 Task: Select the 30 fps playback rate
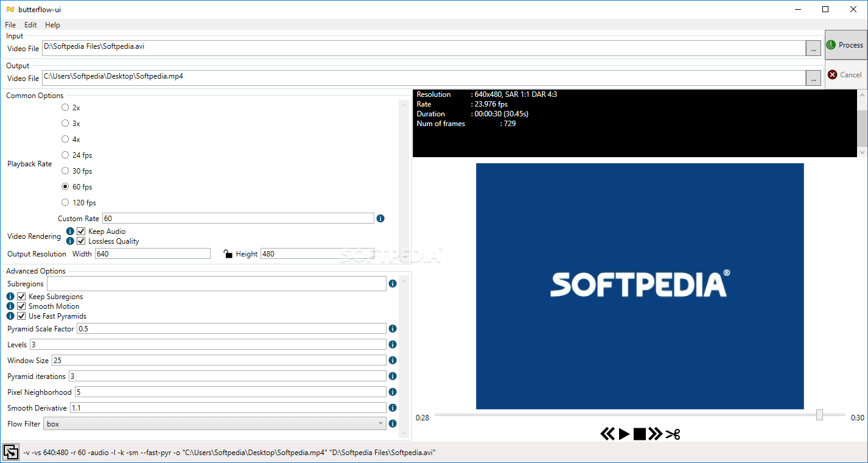(x=65, y=171)
